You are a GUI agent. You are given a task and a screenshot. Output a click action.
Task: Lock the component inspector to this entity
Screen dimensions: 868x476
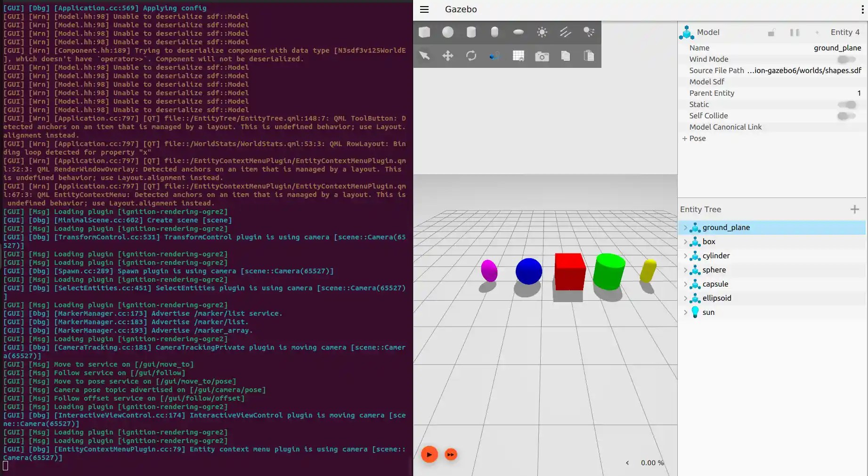(771, 33)
